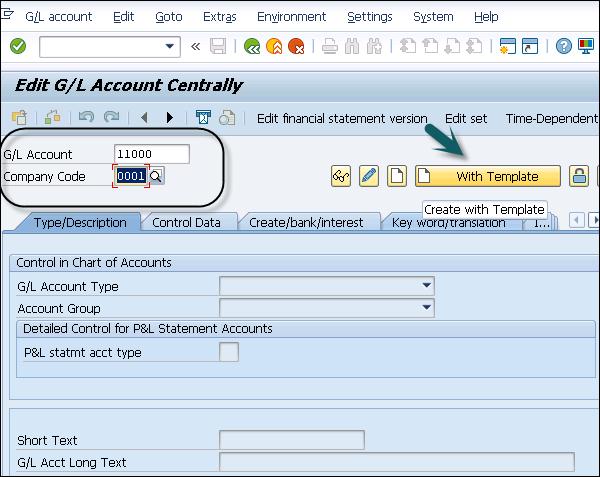Click the first application toolbar clipboard icon
Screen dimensions: 600x477
[x=19, y=117]
